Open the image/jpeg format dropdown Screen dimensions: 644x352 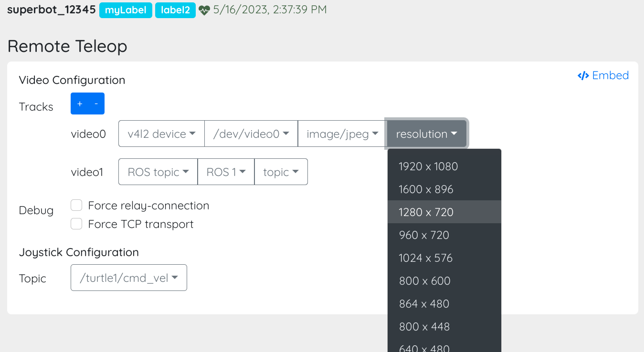[x=341, y=134]
